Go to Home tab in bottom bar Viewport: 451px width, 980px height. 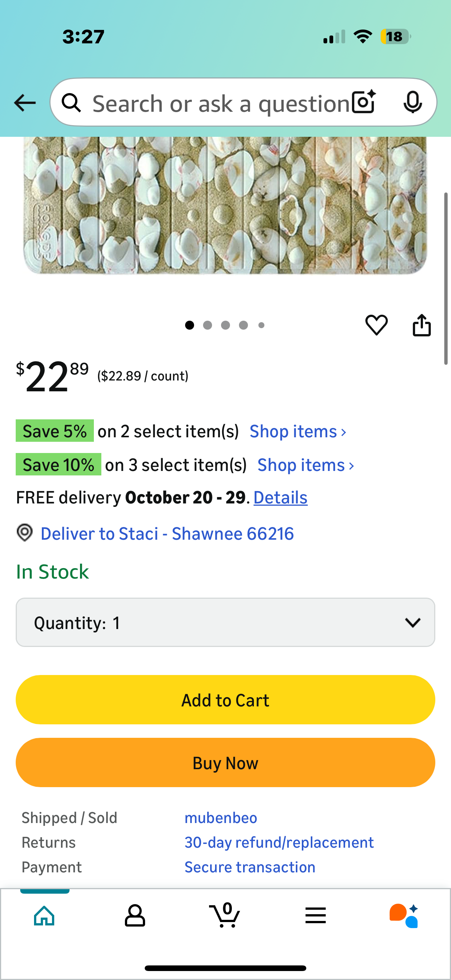pyautogui.click(x=45, y=915)
